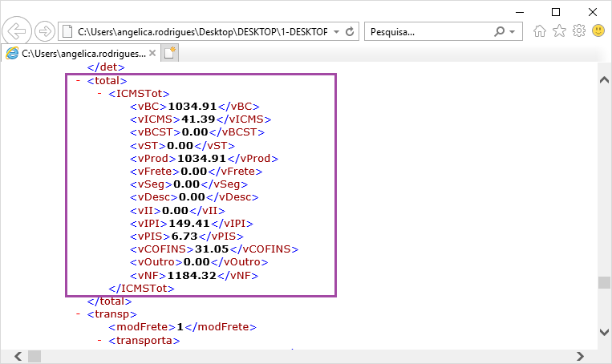Collapse the transporta XML node

99,341
